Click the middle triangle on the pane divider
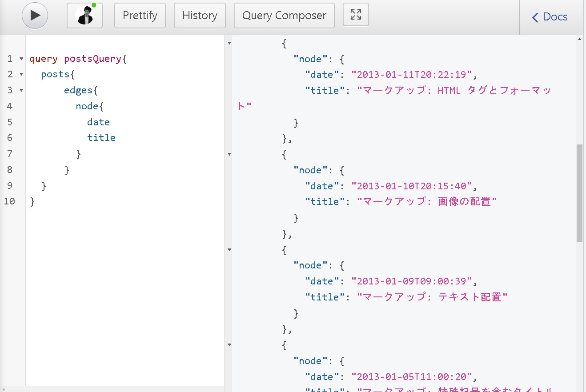 [229, 154]
